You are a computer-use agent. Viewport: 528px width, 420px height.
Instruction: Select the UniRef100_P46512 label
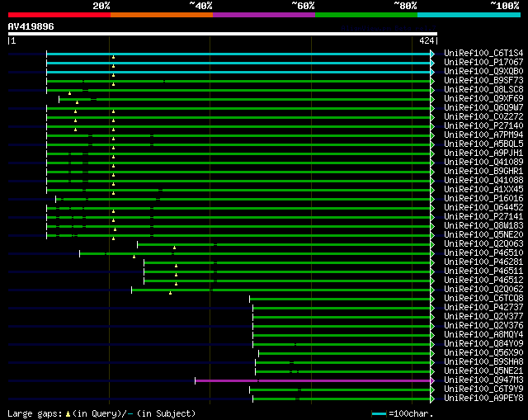pos(483,281)
